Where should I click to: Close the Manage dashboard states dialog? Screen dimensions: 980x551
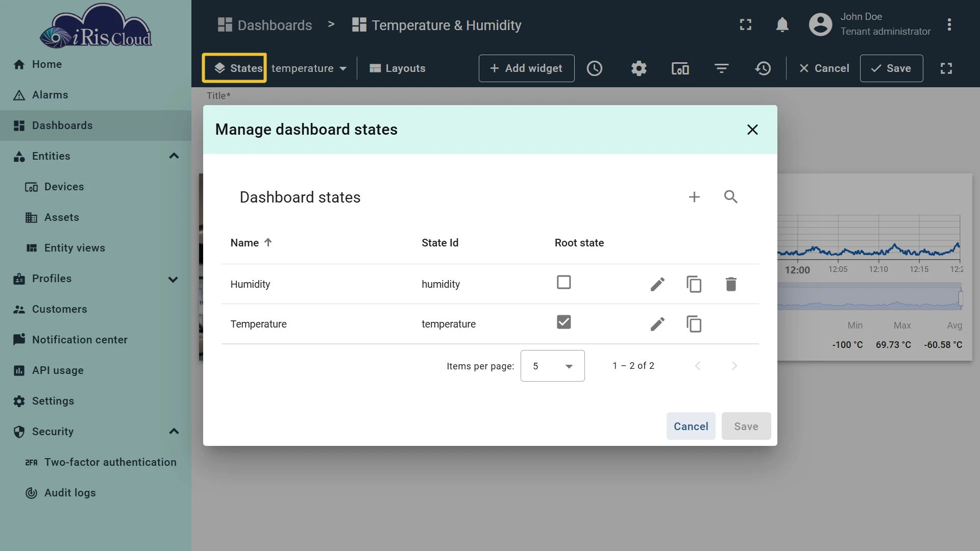[x=752, y=130]
